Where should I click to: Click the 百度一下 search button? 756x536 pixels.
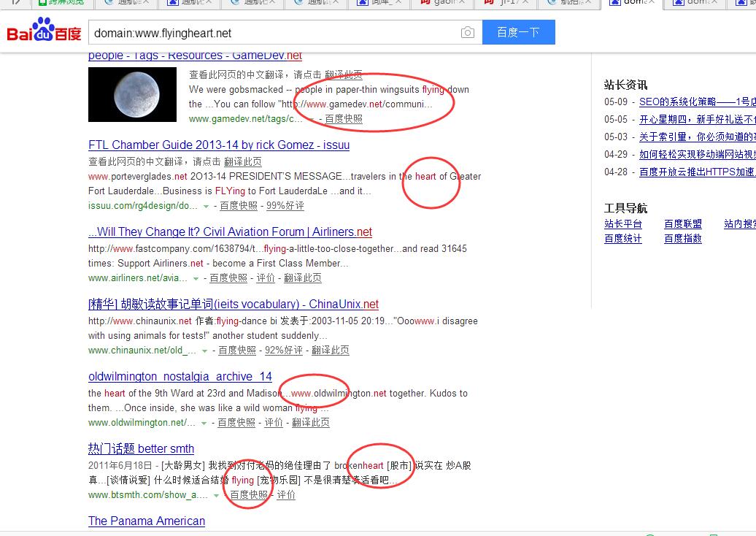point(518,32)
